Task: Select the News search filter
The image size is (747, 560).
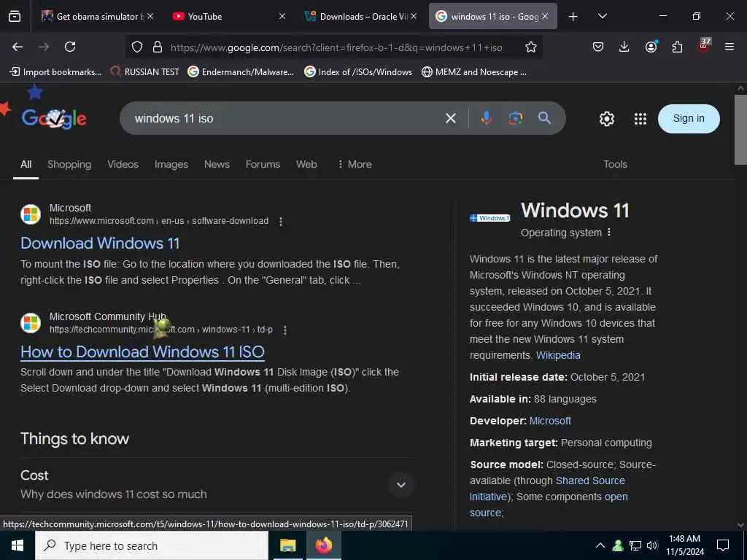Action: coord(217,164)
